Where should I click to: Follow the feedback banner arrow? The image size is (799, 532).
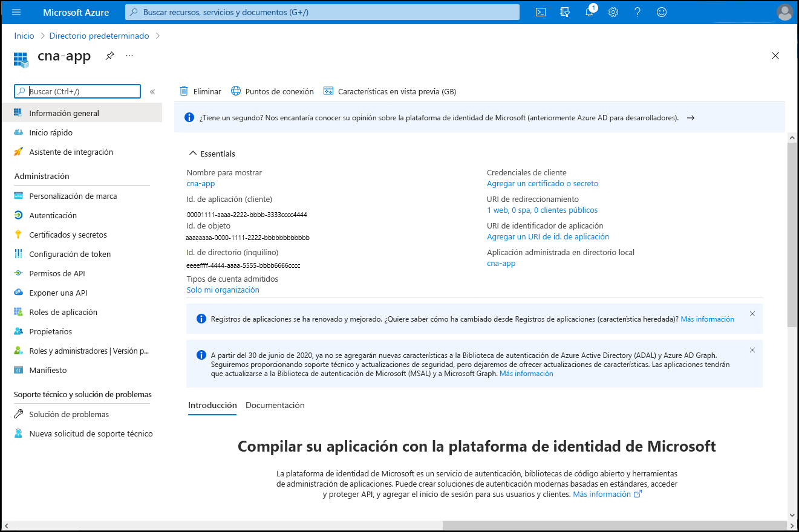[x=690, y=118]
